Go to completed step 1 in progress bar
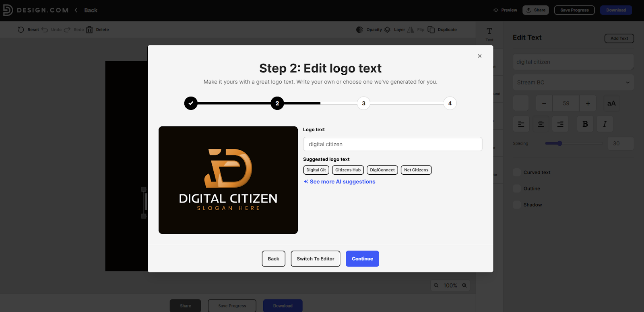This screenshot has height=312, width=644. [191, 103]
